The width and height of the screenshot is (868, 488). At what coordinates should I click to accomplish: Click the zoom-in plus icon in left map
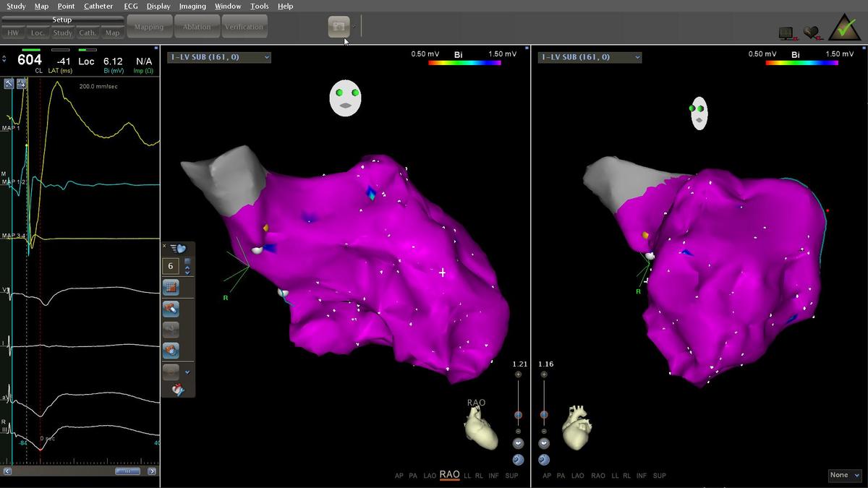[518, 374]
